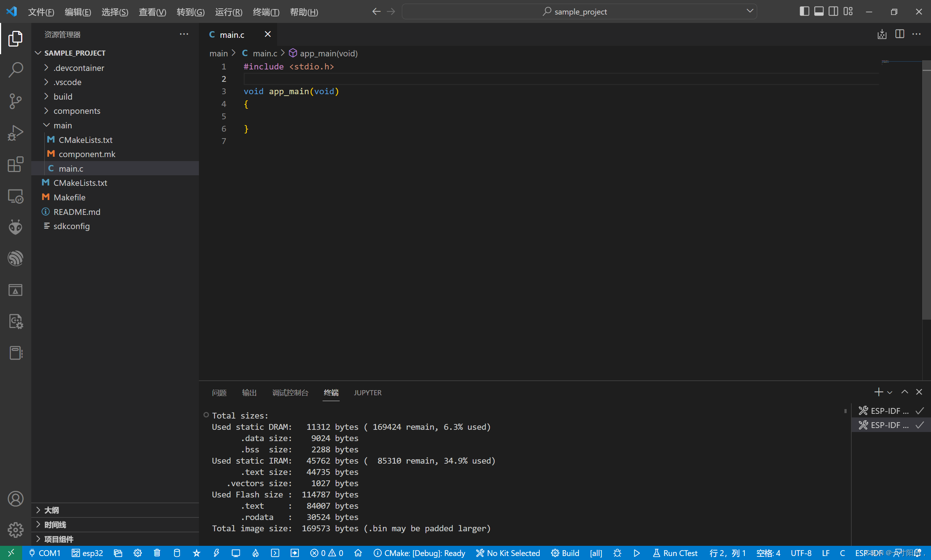Open ESP-IDF Explorer icon in activity bar
Image resolution: width=931 pixels, height=560 pixels.
pos(16,259)
